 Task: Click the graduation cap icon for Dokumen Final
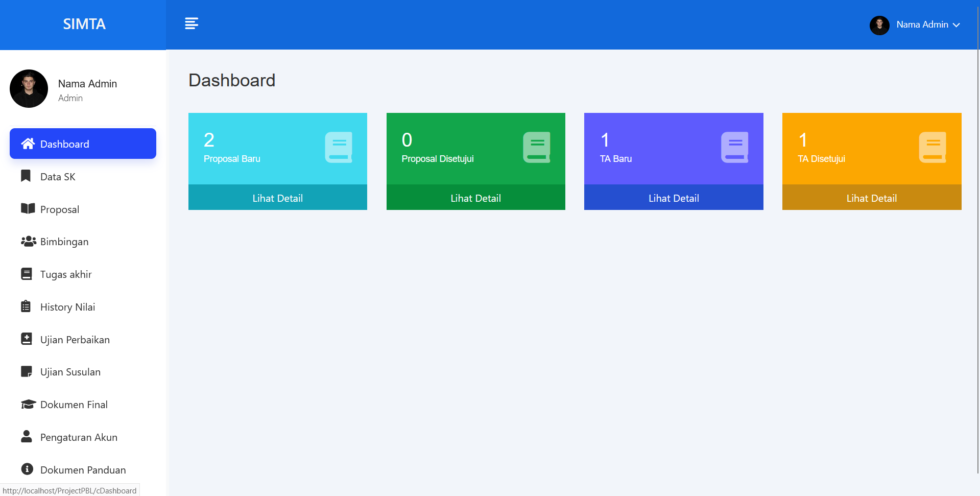point(28,404)
